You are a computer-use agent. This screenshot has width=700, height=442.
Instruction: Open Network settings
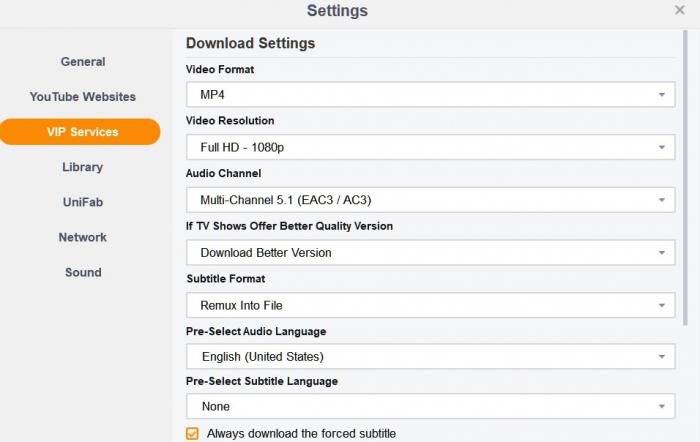(82, 237)
